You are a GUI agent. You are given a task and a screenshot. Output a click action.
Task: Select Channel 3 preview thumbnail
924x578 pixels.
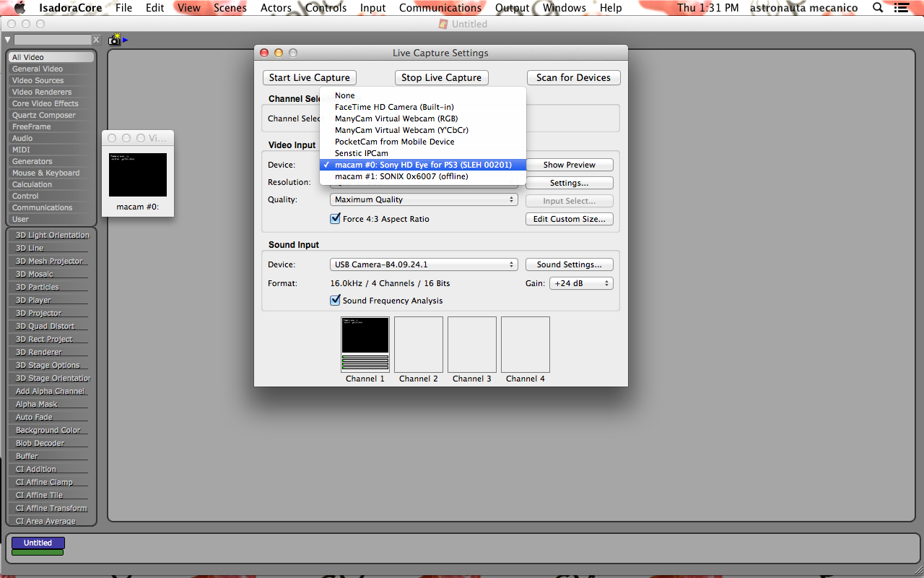(x=472, y=345)
